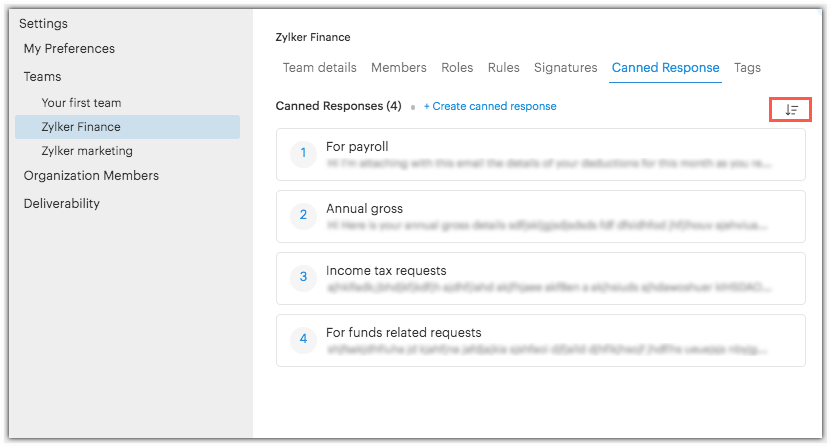This screenshot has width=831, height=447.
Task: Select the Zylker marketing team
Action: coord(87,151)
